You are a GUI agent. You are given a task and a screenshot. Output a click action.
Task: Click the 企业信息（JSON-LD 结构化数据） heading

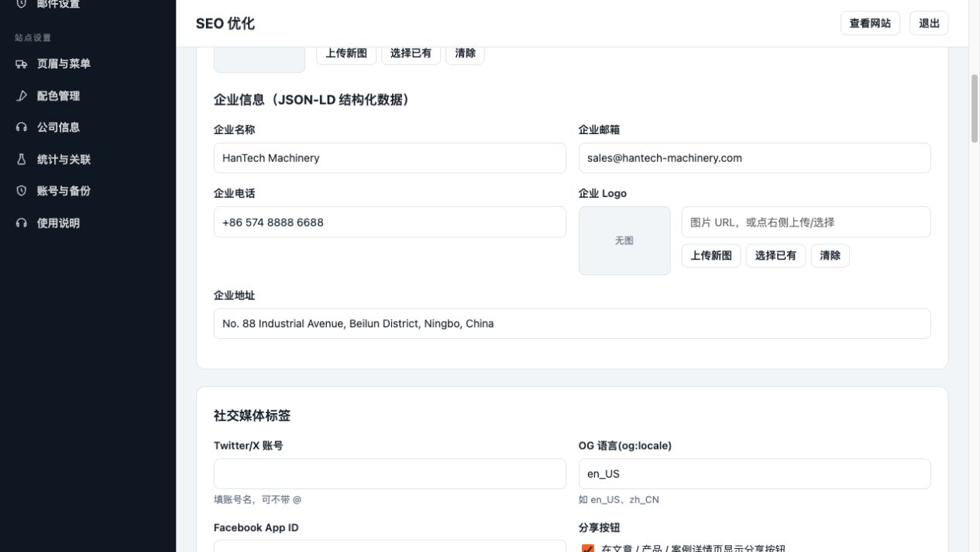click(x=312, y=100)
